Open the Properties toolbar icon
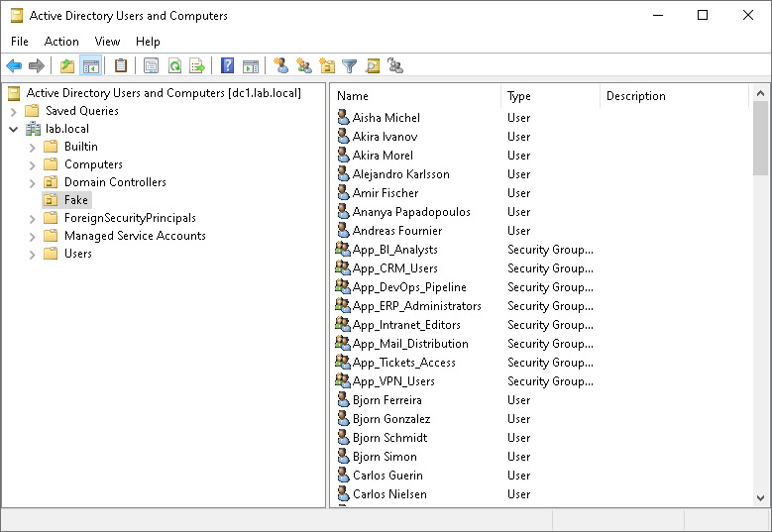The width and height of the screenshot is (772, 532). point(151,65)
